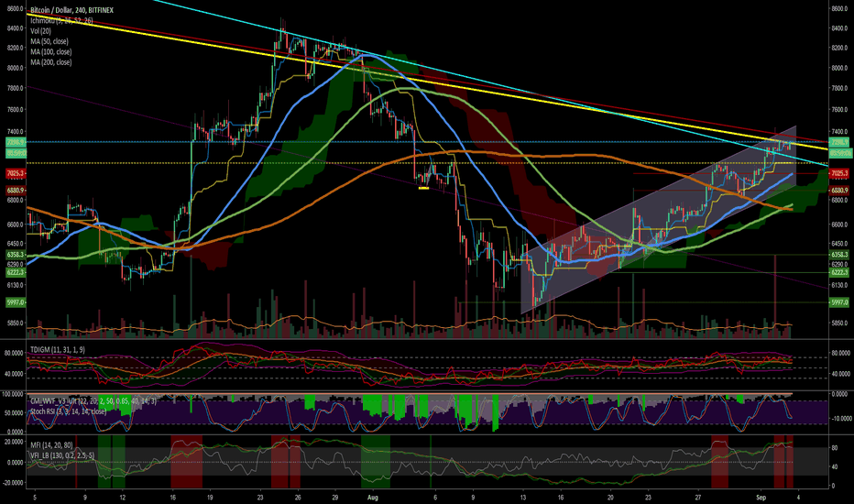
Task: Click the -10.0000 label on Stoch RSI scale
Action: click(841, 419)
